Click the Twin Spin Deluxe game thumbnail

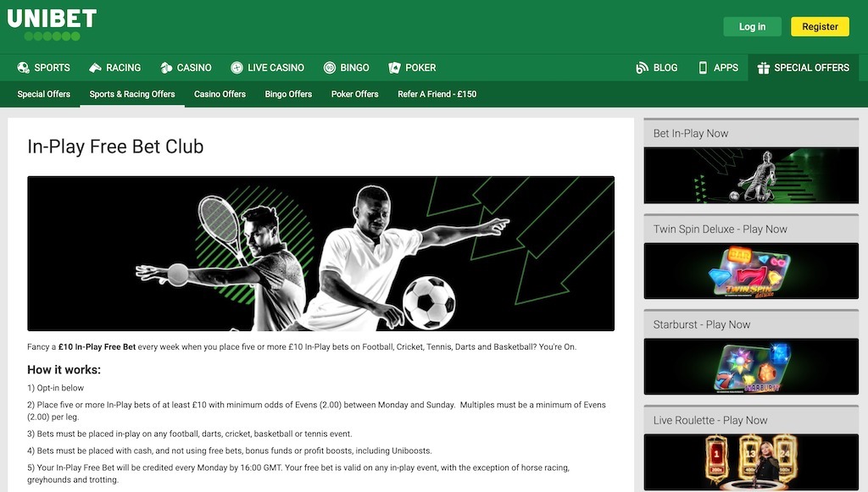751,271
